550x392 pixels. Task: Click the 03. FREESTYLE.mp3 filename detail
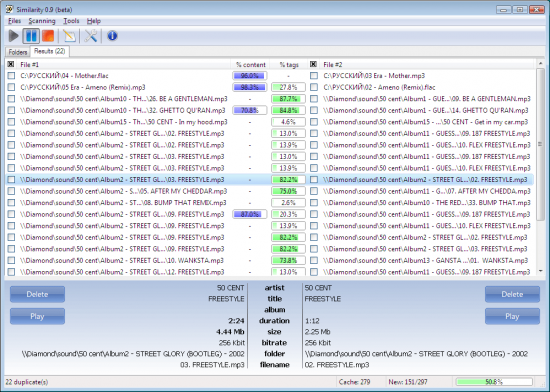tap(212, 365)
